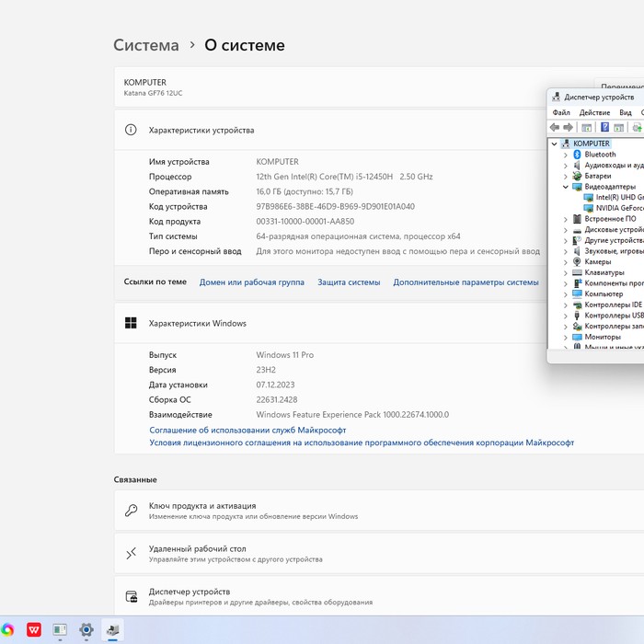Go back to Система in breadcrumb
Image resolution: width=644 pixels, height=644 pixels.
146,45
